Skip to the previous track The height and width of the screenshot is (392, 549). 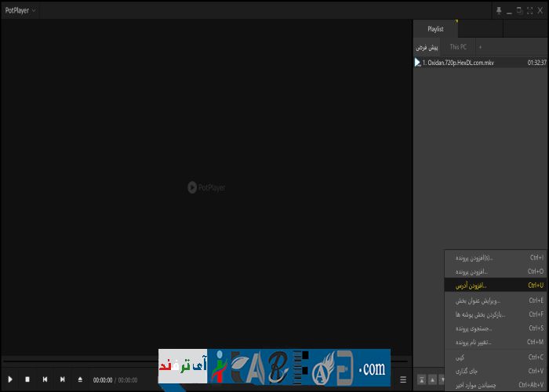click(45, 379)
